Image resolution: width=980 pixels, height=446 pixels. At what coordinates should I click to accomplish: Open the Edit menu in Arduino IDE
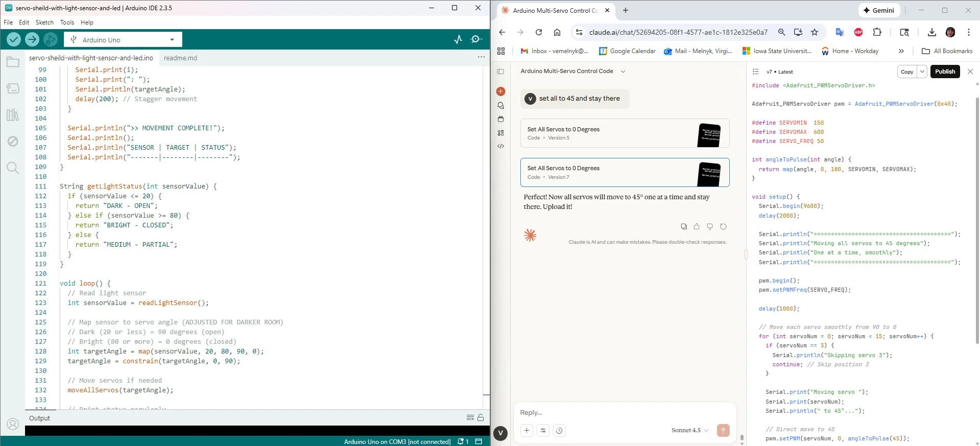point(24,22)
